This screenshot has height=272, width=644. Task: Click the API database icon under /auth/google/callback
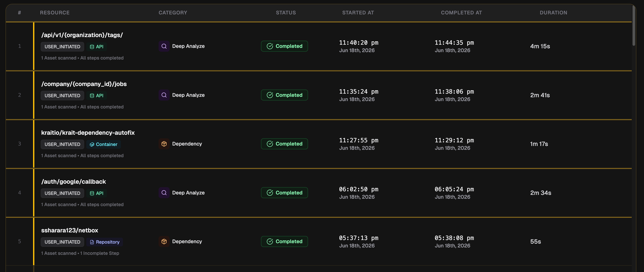(x=92, y=193)
